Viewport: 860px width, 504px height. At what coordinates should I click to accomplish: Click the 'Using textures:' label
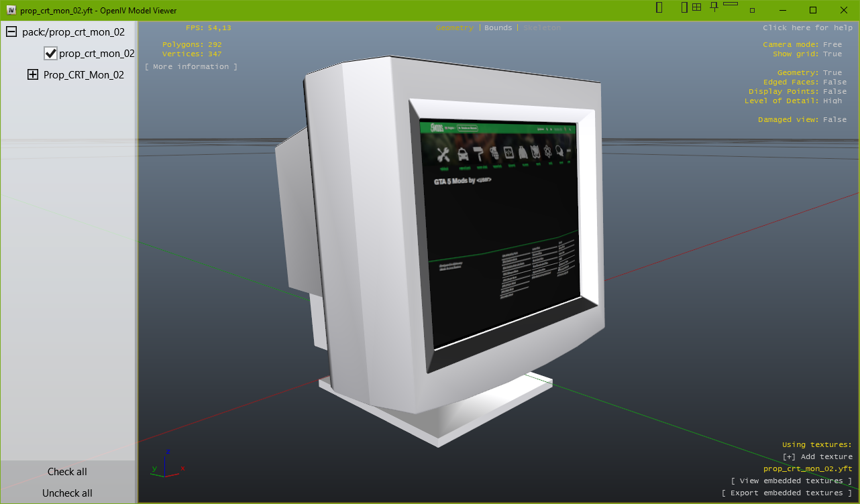point(817,444)
